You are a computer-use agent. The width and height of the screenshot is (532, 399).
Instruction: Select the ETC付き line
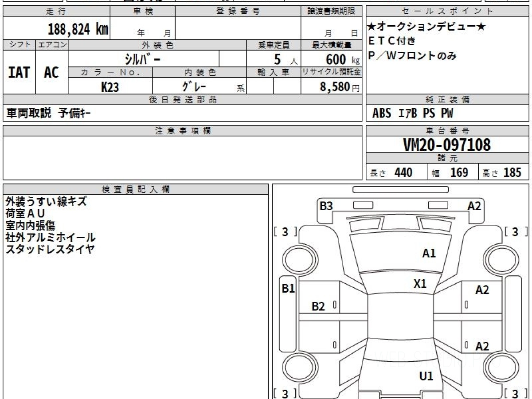(392, 41)
